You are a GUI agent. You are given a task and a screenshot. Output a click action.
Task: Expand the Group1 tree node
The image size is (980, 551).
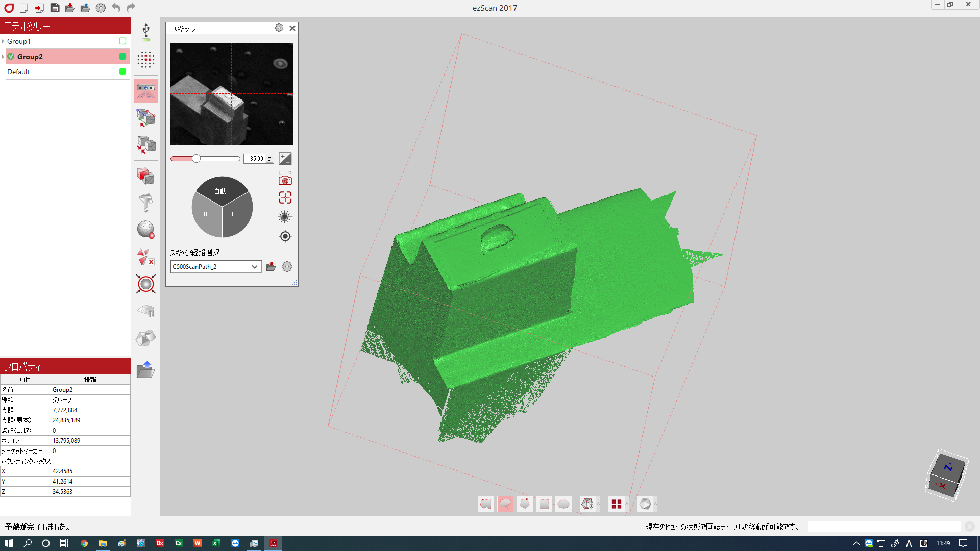tap(3, 41)
